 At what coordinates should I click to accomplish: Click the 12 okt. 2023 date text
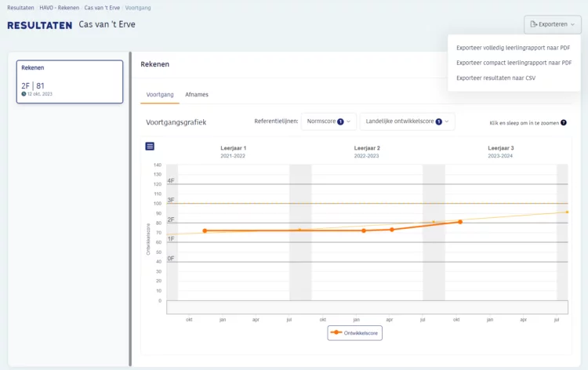click(x=40, y=94)
